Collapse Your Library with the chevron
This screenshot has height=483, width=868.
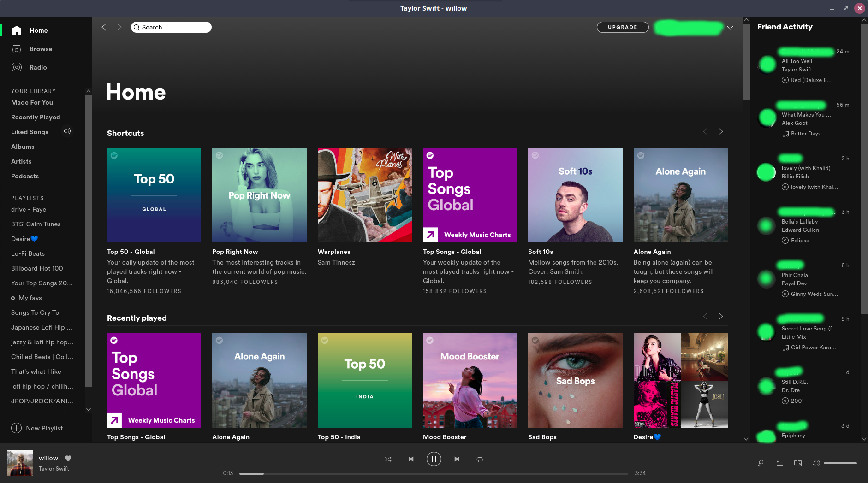(x=88, y=91)
